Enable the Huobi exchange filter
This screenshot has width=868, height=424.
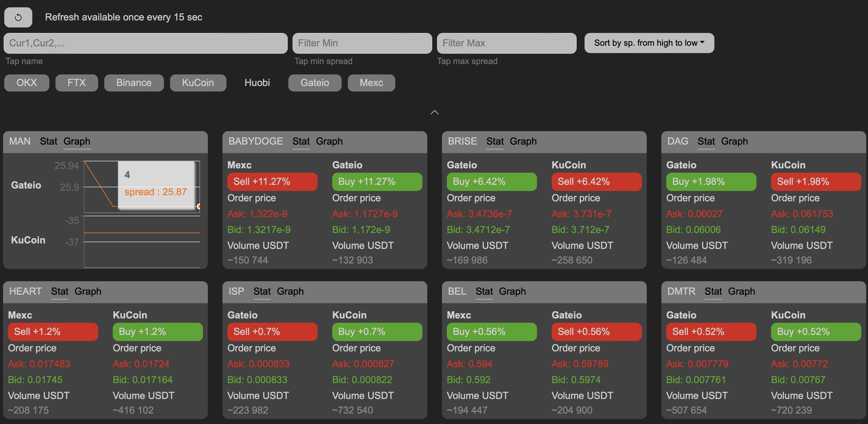257,83
